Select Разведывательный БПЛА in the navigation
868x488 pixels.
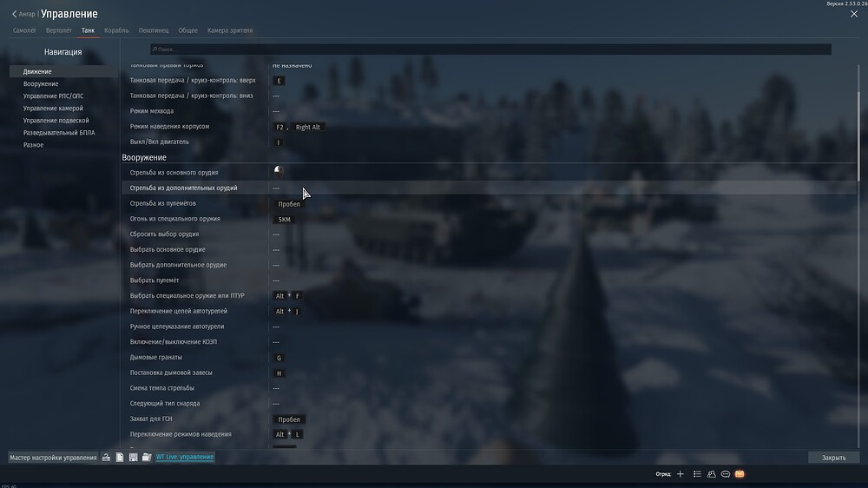(63, 132)
